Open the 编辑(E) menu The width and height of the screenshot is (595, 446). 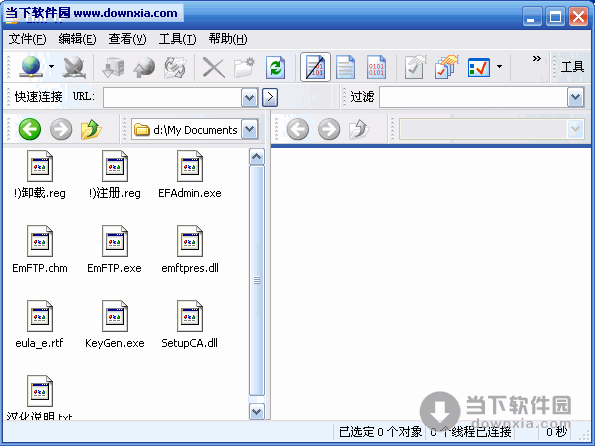point(77,39)
